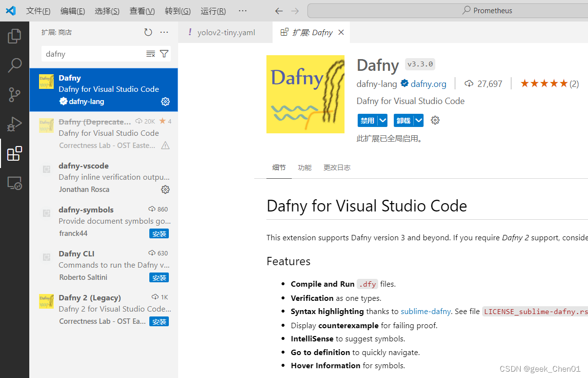Click gear icon next to uninstall button
This screenshot has width=588, height=378.
(x=435, y=120)
